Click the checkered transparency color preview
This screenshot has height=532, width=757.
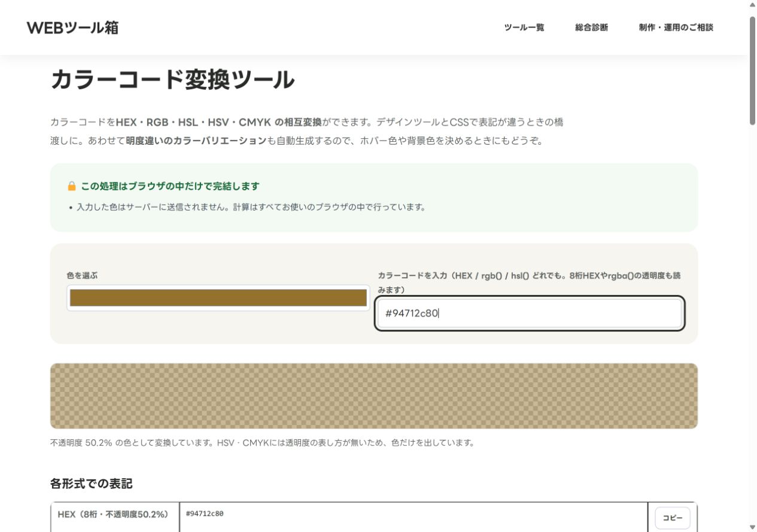374,396
